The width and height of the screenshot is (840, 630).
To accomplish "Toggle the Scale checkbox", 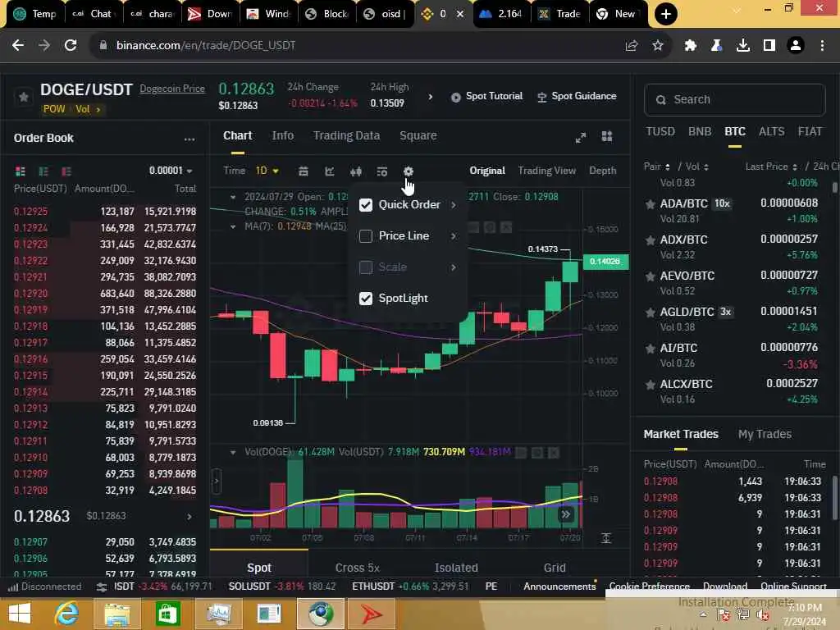I will click(x=366, y=267).
